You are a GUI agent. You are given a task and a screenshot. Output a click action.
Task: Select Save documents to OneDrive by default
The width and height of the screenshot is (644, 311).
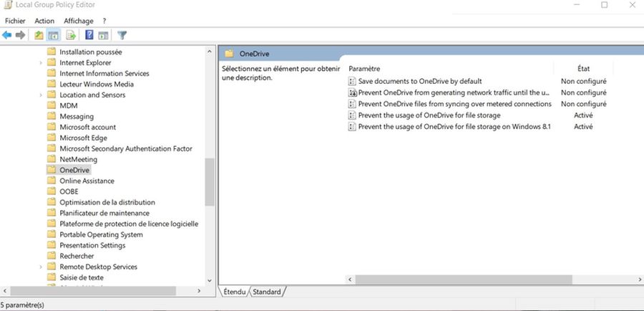[x=420, y=82]
